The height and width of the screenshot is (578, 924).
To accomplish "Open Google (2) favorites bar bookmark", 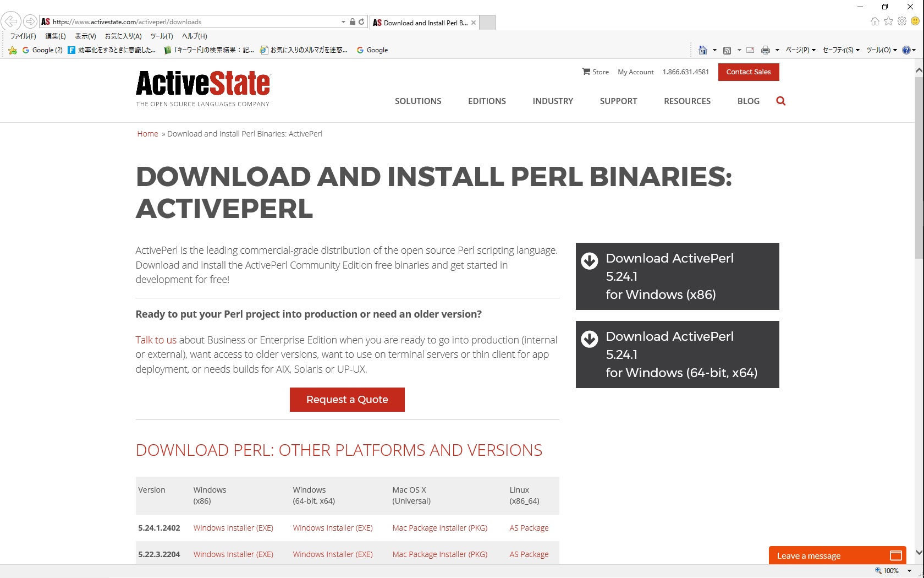I will (42, 50).
